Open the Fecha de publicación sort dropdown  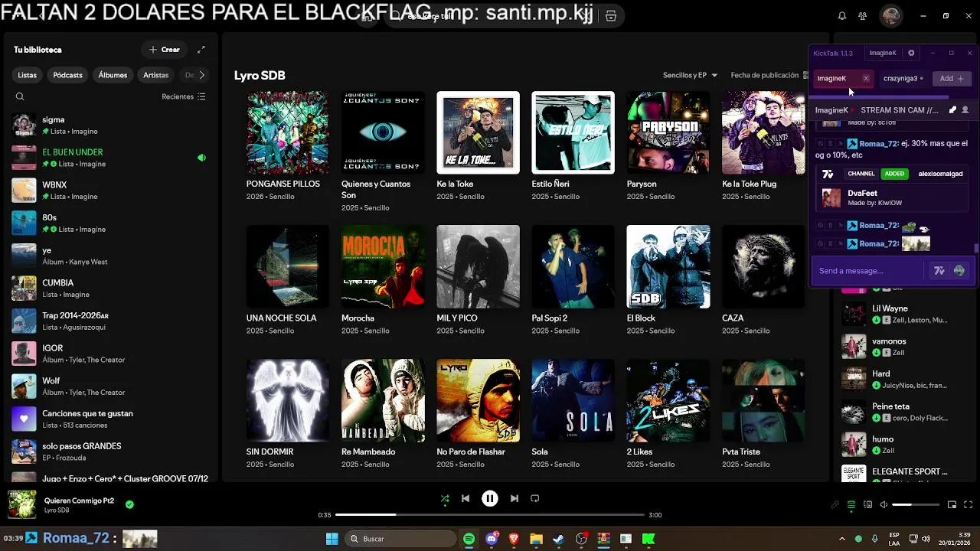pyautogui.click(x=769, y=75)
